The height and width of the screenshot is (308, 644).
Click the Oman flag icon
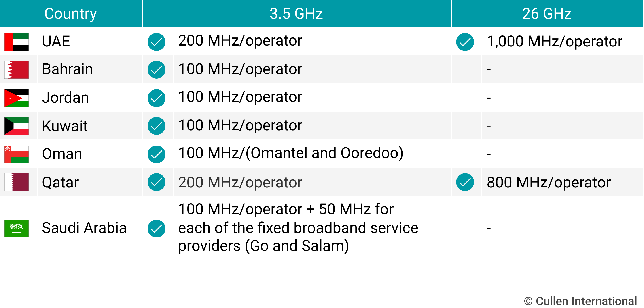coord(17,154)
